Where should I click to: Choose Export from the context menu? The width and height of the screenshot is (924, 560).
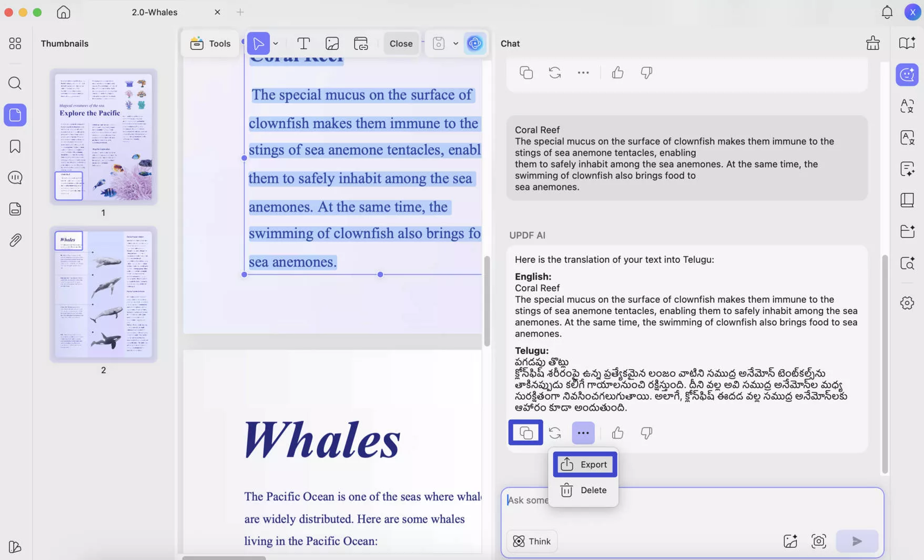[x=584, y=464]
